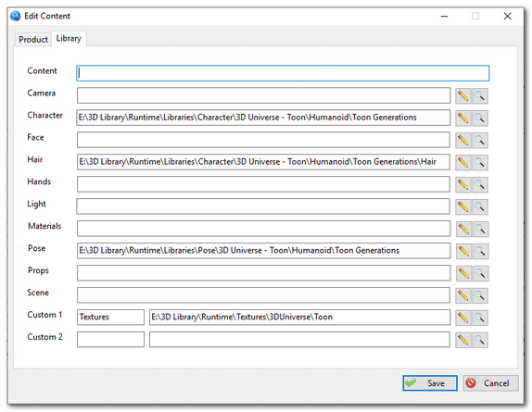Image resolution: width=532 pixels, height=412 pixels.
Task: Focus the Content text field
Action: pyautogui.click(x=283, y=73)
